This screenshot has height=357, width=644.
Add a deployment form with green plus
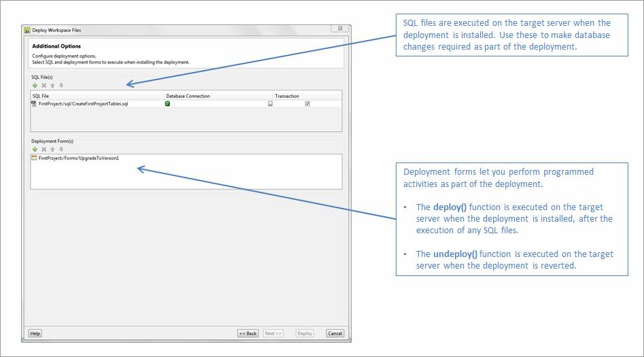(35, 149)
